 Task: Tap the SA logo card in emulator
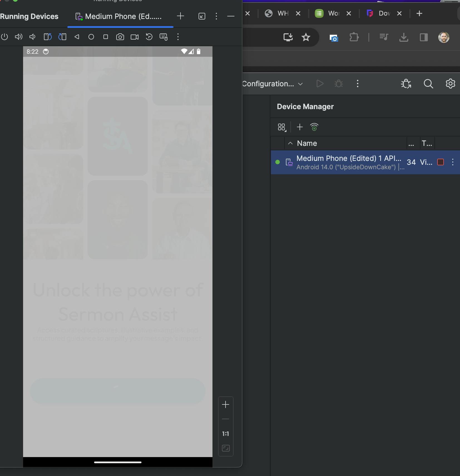(x=118, y=136)
